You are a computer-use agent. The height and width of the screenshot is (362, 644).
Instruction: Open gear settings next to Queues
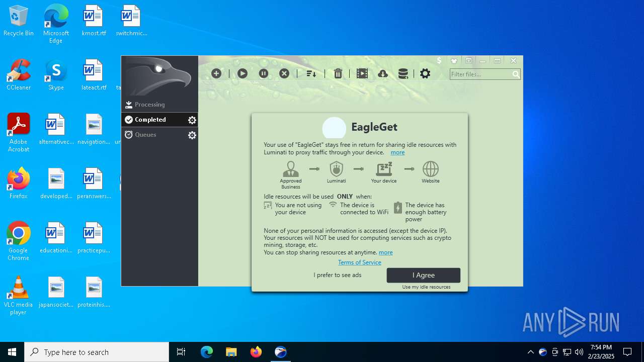(x=192, y=135)
